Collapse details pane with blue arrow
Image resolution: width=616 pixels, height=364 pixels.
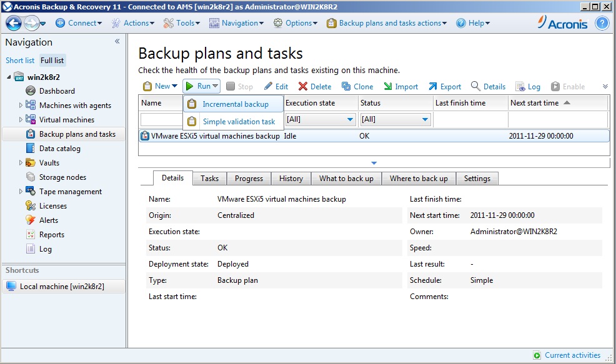[x=374, y=162]
